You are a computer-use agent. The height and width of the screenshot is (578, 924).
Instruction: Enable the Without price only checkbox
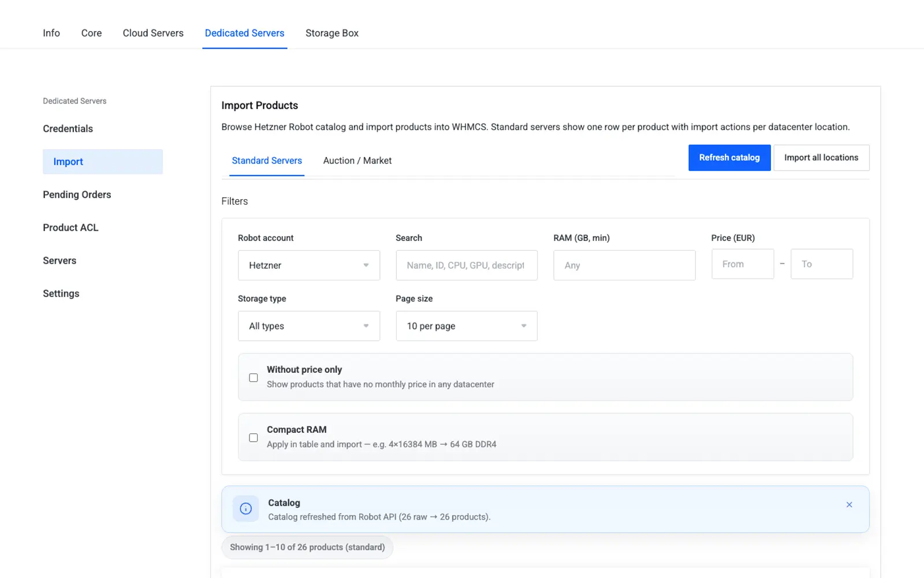click(x=254, y=377)
